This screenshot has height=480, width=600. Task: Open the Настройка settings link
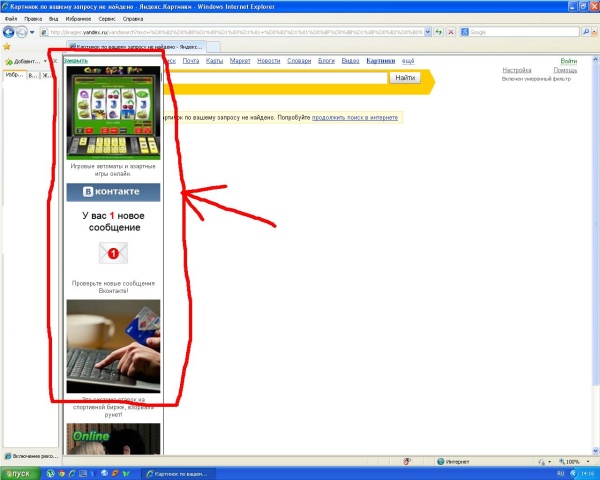tap(517, 70)
